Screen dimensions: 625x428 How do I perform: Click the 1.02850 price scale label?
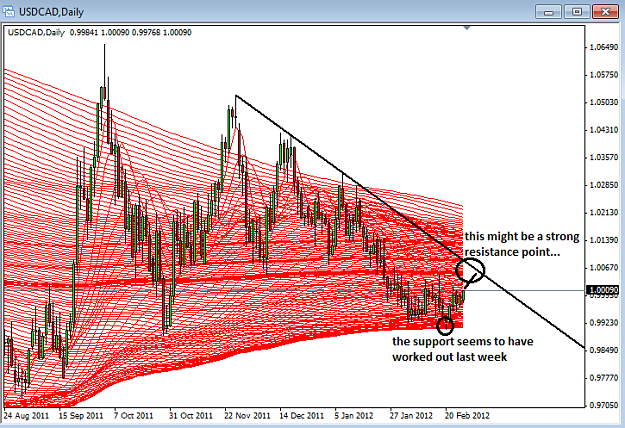(603, 185)
